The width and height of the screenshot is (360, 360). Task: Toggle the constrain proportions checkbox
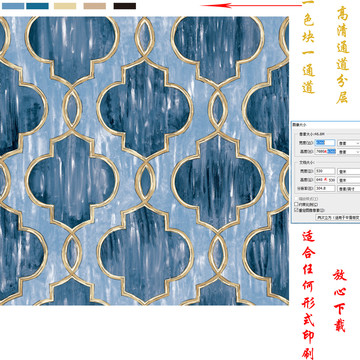click(x=296, y=204)
